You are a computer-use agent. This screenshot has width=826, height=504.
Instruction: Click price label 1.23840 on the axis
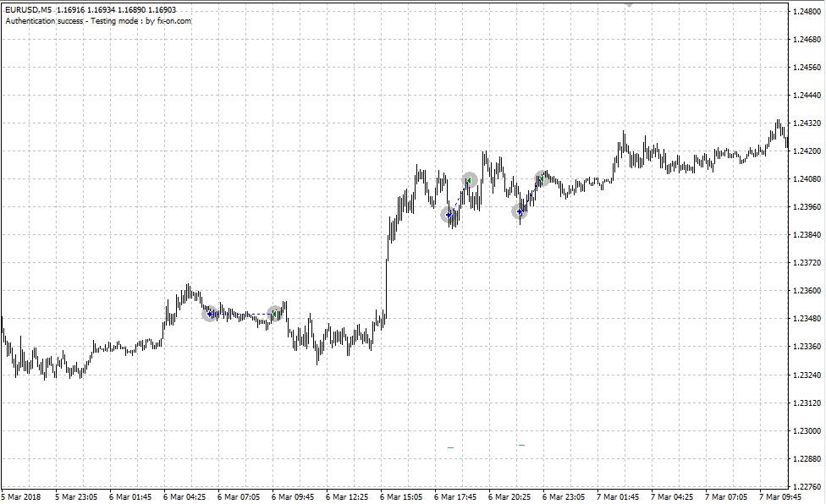pos(807,234)
